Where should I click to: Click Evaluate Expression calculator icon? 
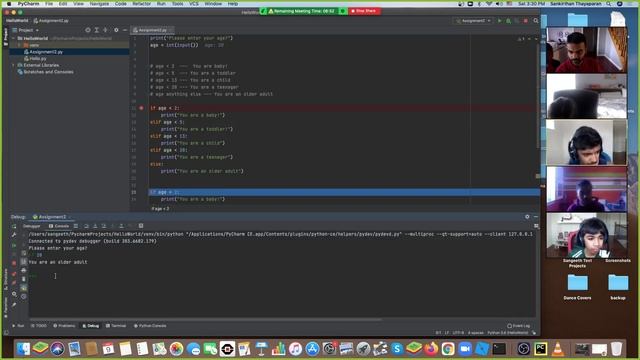141,226
